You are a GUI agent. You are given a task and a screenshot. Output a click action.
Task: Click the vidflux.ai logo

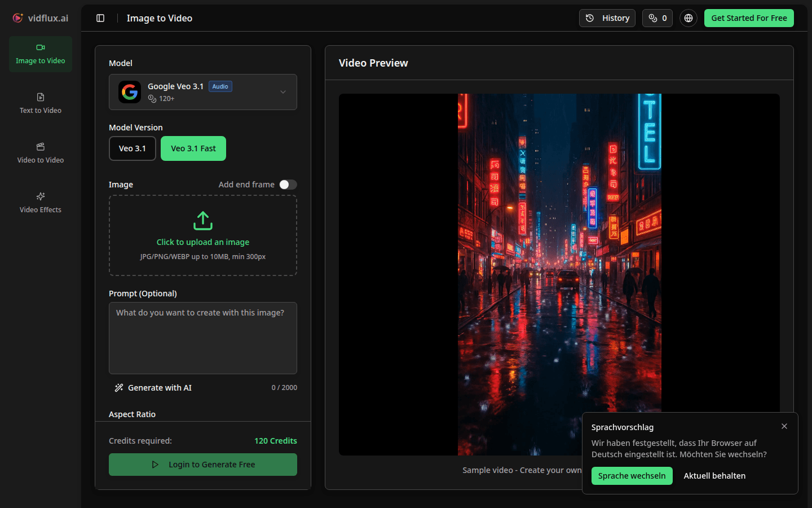point(40,18)
